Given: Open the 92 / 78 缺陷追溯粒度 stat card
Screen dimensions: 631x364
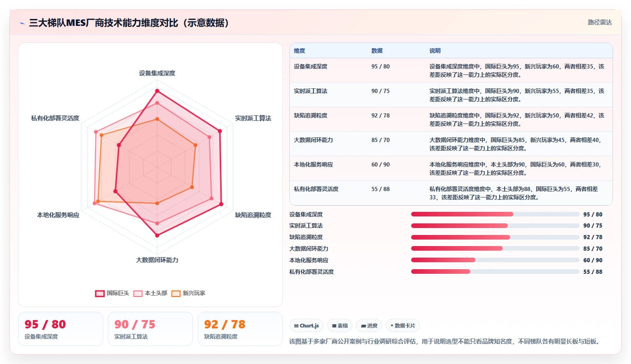Looking at the screenshot, I should pyautogui.click(x=240, y=329).
